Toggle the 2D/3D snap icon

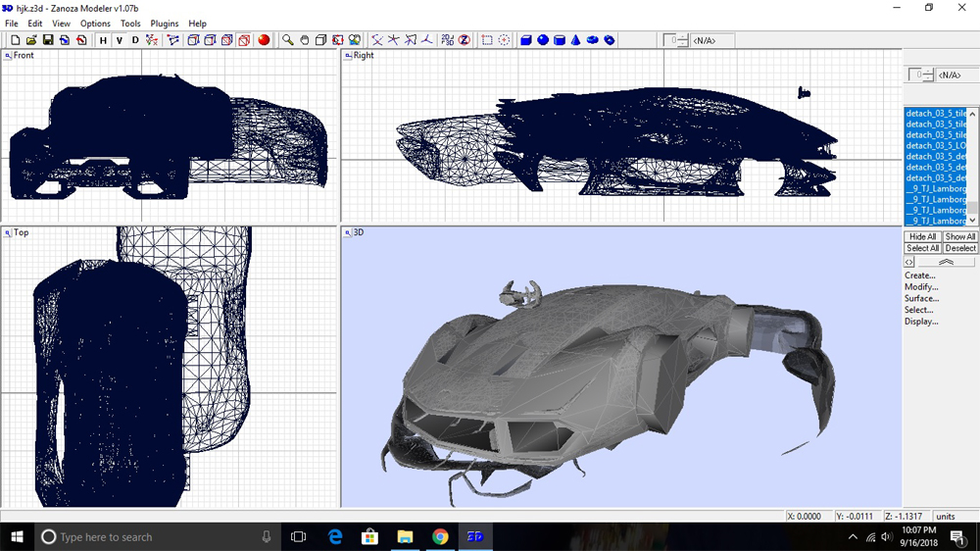coord(448,40)
